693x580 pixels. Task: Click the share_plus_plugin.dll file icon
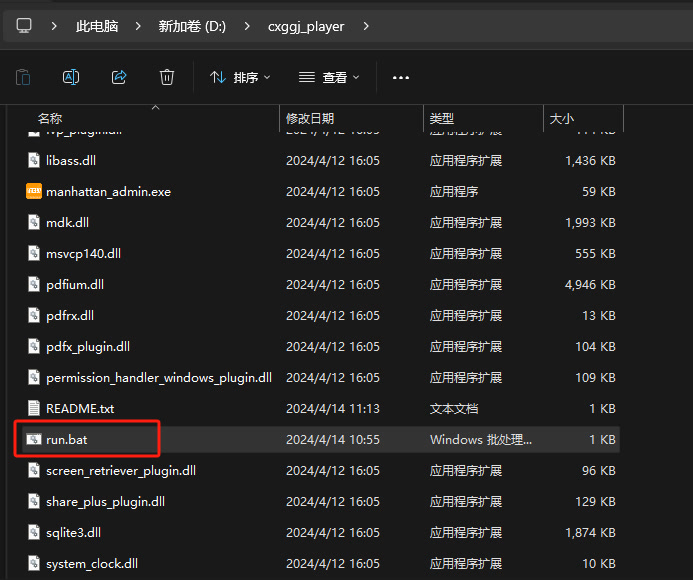coord(34,501)
